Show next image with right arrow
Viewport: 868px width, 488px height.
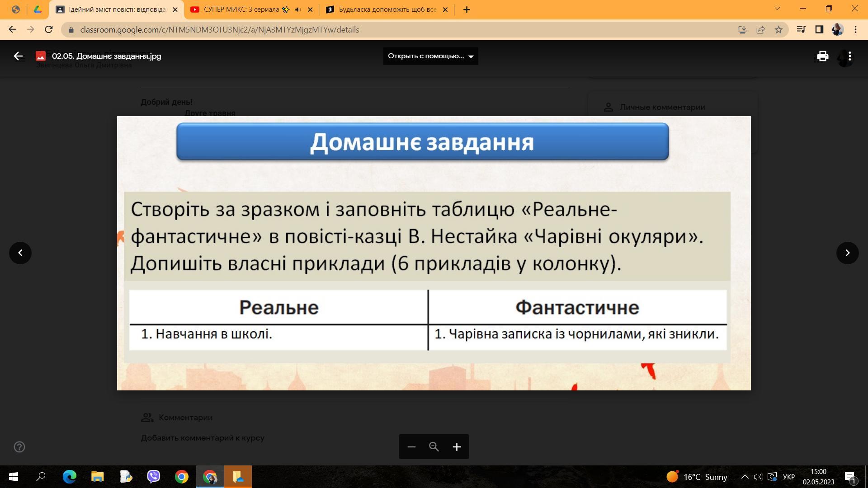point(848,253)
